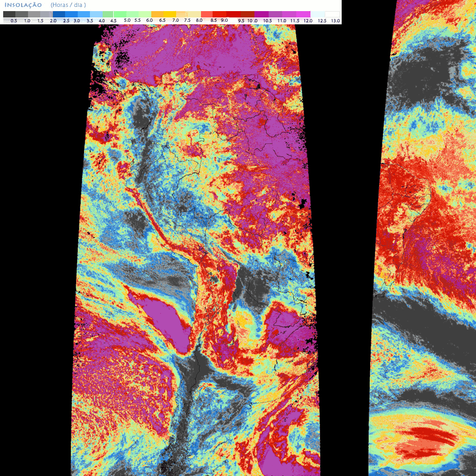
Task: Click the '8.0' legend value
Action: click(x=199, y=20)
